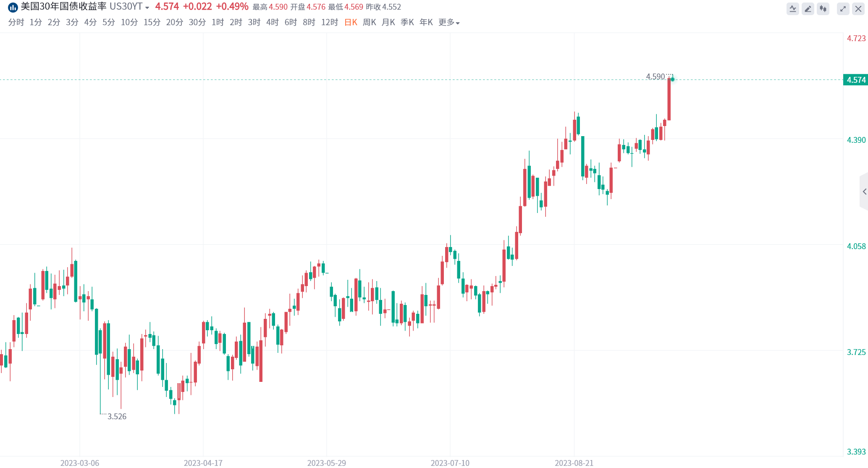The height and width of the screenshot is (468, 868).
Task: Click the 年K yearly interval
Action: [x=426, y=22]
